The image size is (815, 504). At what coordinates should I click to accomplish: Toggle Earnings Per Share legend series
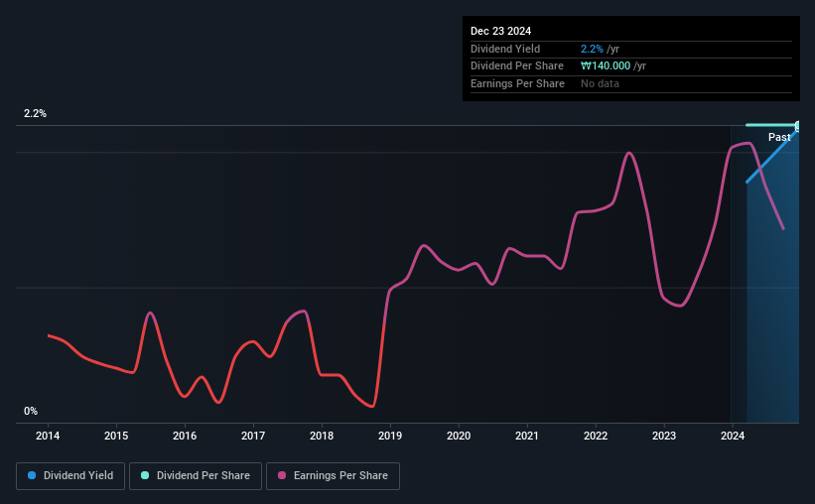[x=333, y=476]
